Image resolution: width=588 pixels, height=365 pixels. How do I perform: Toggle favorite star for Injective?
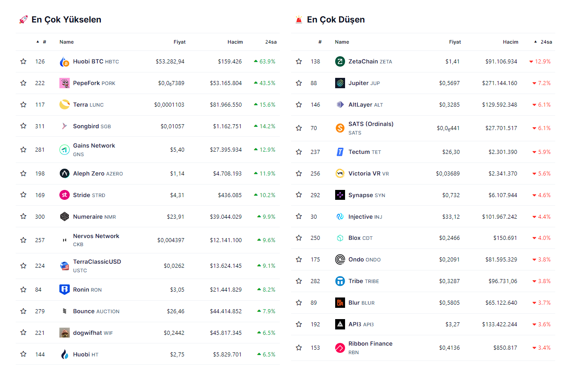299,216
